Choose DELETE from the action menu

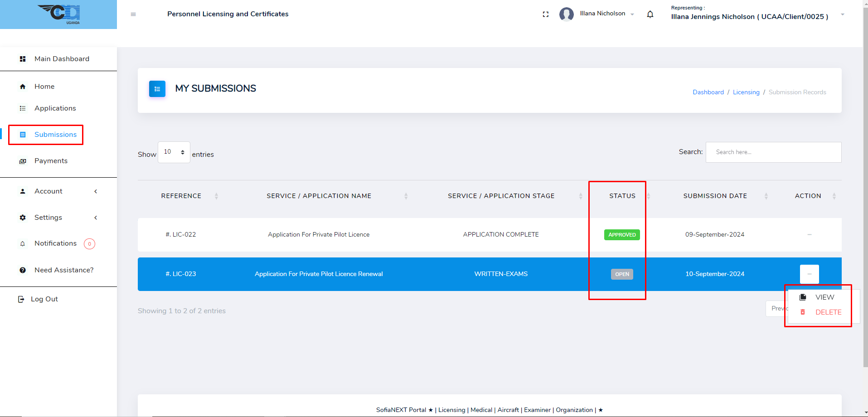(x=828, y=312)
